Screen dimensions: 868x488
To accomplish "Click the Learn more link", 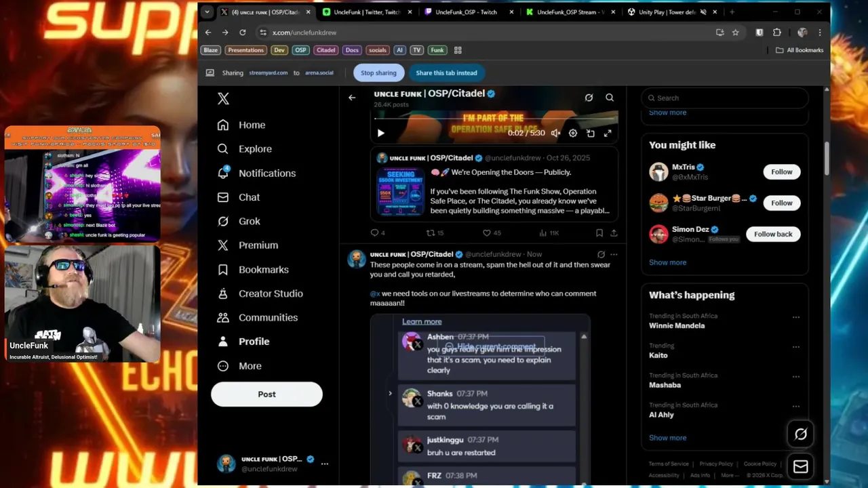I will (x=422, y=322).
